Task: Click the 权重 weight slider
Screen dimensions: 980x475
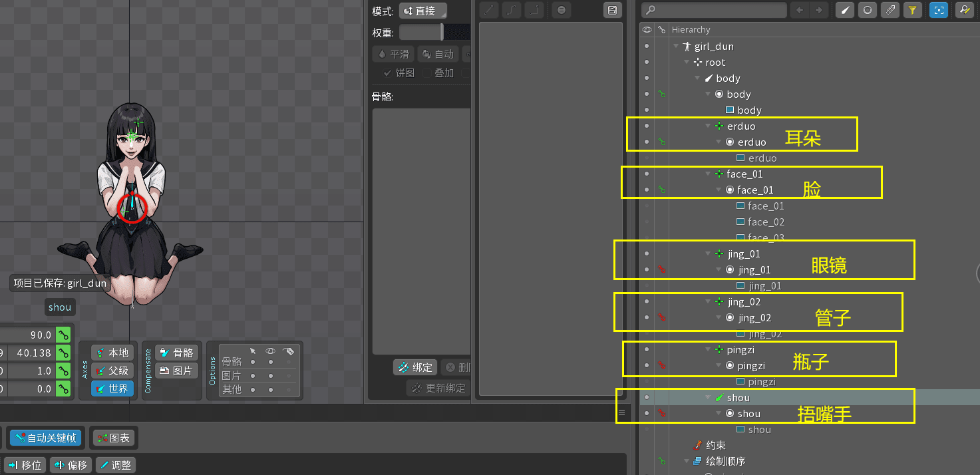Action: [x=422, y=32]
